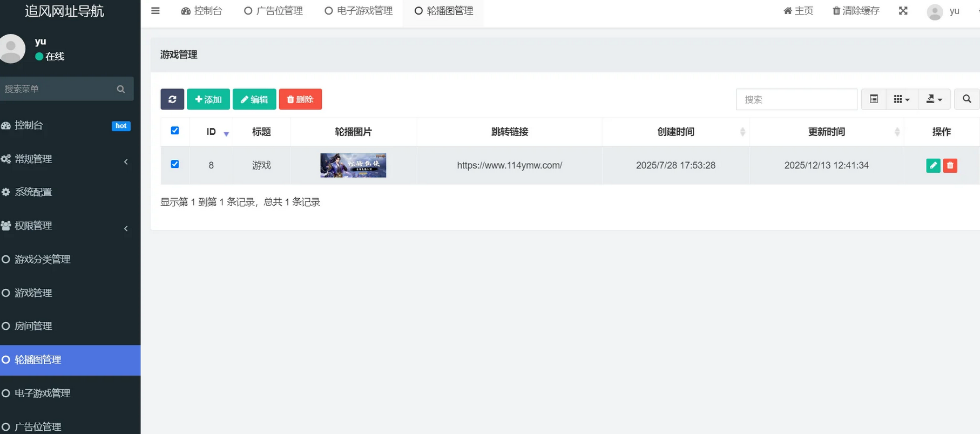The height and width of the screenshot is (434, 980).
Task: Click the red 删除 delete button
Action: tap(300, 99)
